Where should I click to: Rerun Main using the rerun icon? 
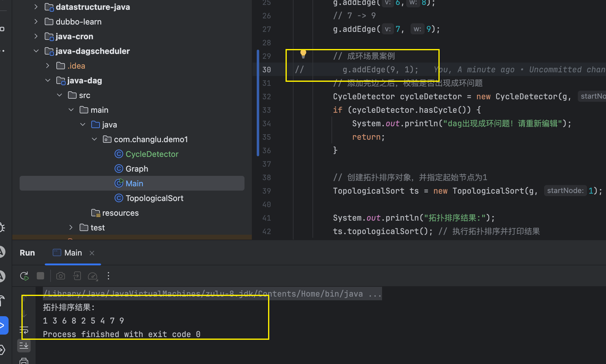[x=24, y=276]
